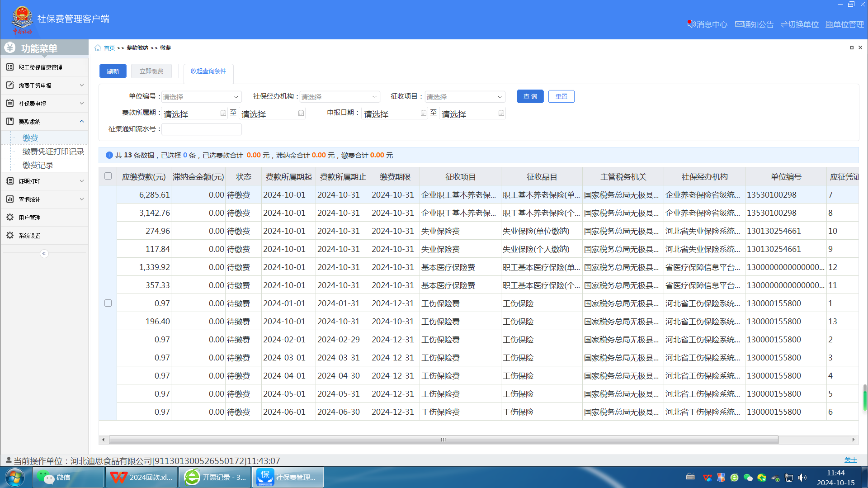The width and height of the screenshot is (868, 488).
Task: Open 单位管理 unit management
Action: point(844,24)
